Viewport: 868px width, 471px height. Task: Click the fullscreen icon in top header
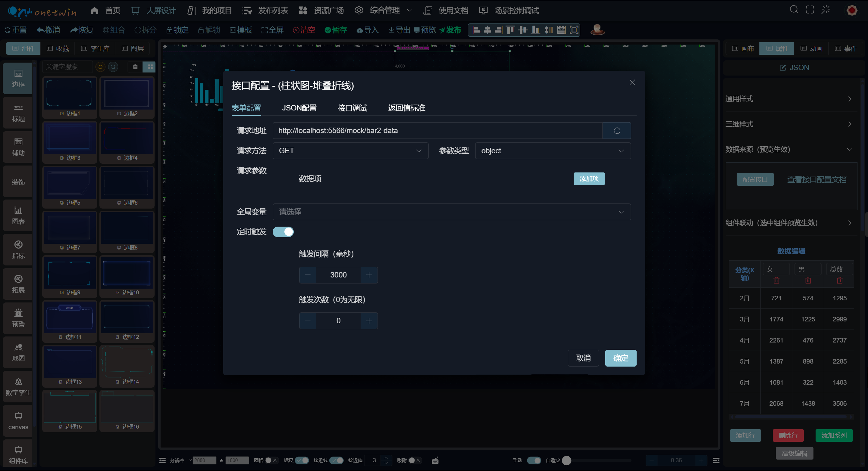tap(810, 9)
